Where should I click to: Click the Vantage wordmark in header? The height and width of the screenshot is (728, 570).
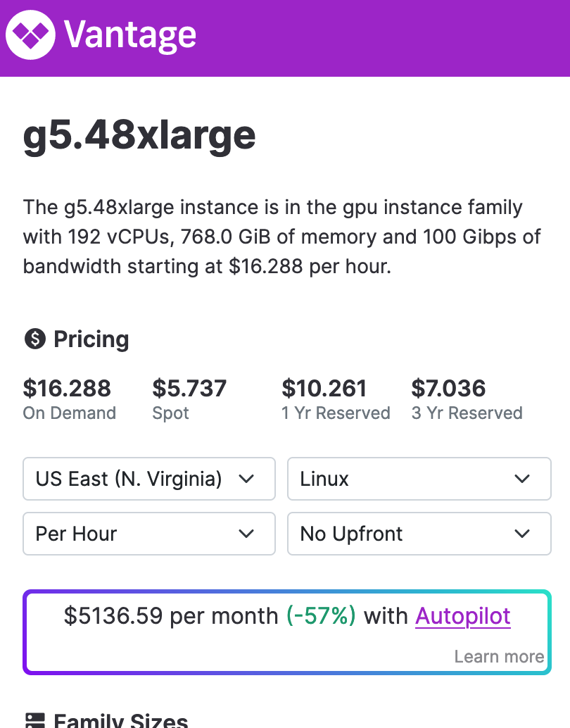[130, 35]
